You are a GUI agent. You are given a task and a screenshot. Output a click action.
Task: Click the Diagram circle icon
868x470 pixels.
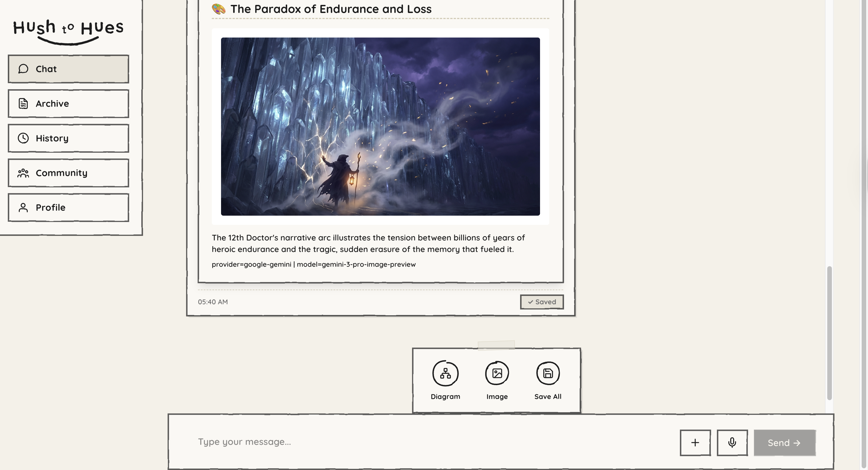[x=446, y=373]
